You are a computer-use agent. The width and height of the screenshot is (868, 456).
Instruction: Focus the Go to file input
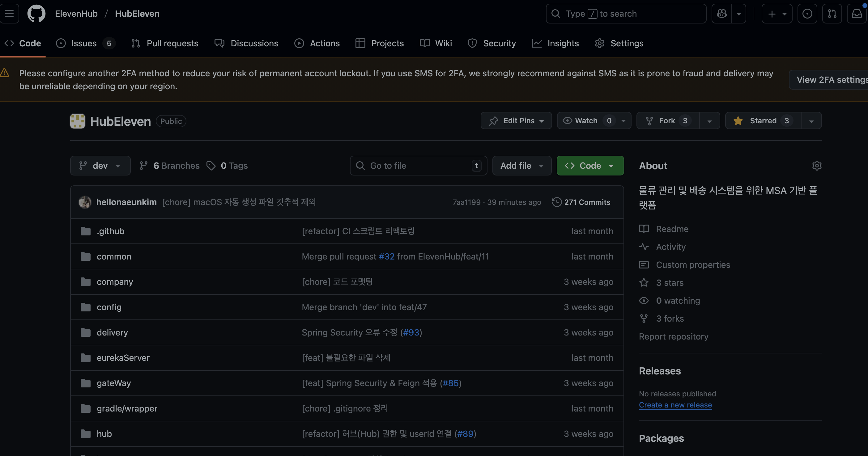[419, 165]
